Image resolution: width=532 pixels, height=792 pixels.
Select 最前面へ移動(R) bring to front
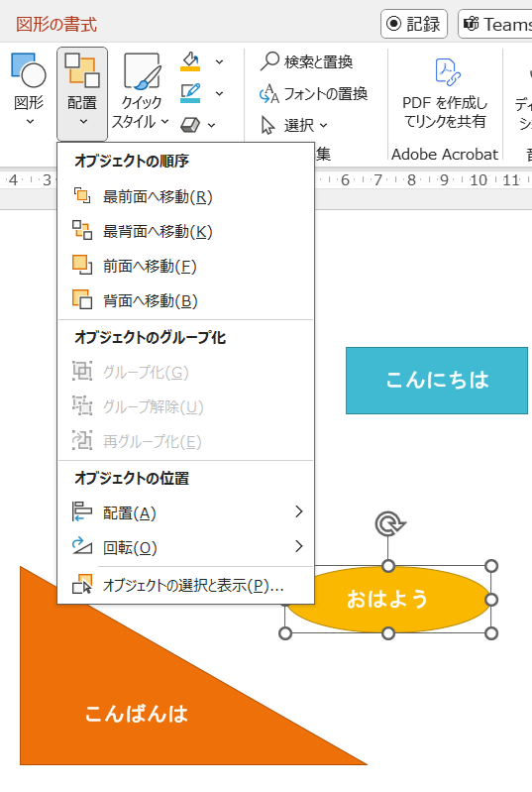pyautogui.click(x=185, y=196)
